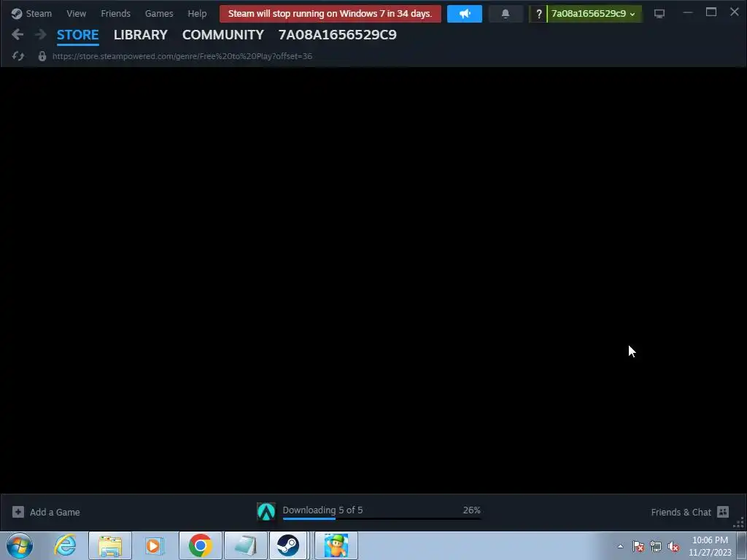Open Action Center flag icon
The height and width of the screenshot is (560, 747).
pyautogui.click(x=638, y=546)
